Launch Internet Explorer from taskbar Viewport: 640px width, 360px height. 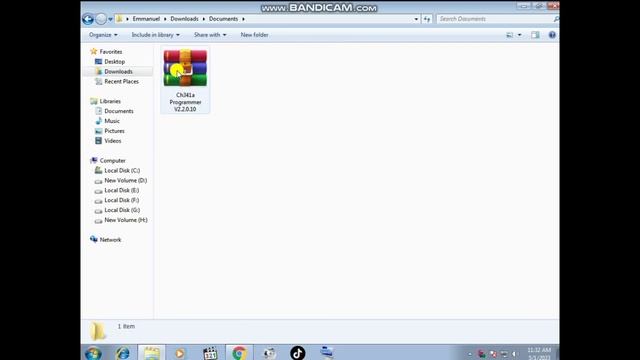tap(122, 353)
